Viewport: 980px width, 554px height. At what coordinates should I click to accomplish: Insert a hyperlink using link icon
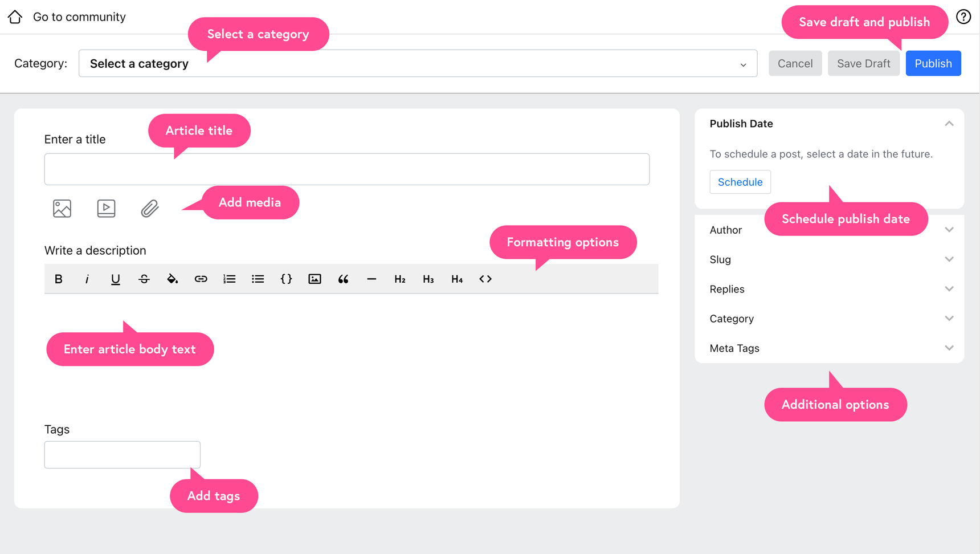click(x=201, y=279)
